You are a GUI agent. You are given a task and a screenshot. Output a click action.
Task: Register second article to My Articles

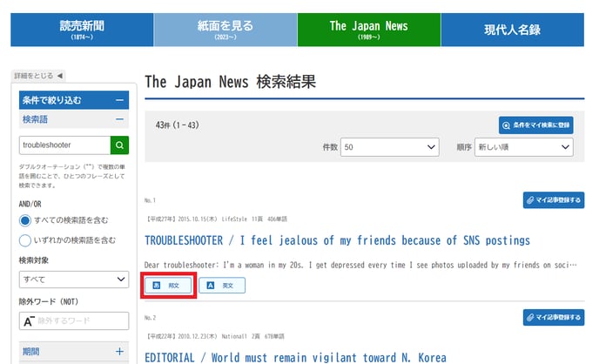click(x=553, y=318)
